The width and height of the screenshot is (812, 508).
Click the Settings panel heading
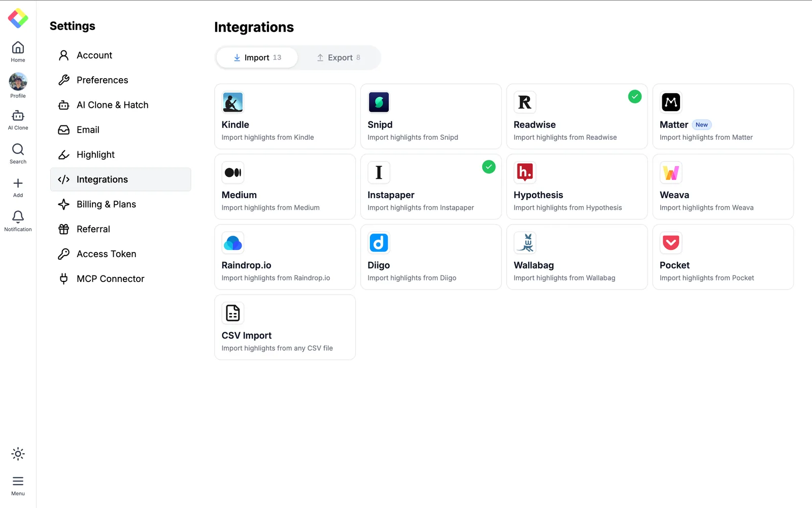(x=73, y=26)
